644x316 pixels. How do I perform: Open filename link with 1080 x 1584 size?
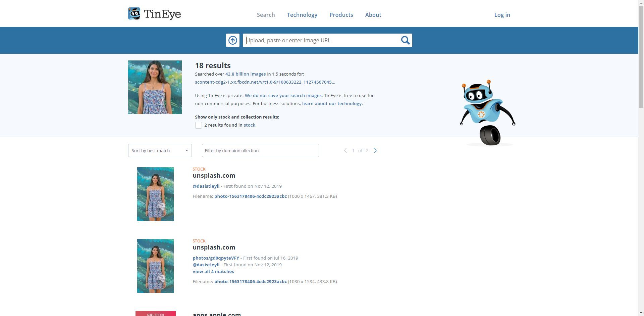[250, 281]
